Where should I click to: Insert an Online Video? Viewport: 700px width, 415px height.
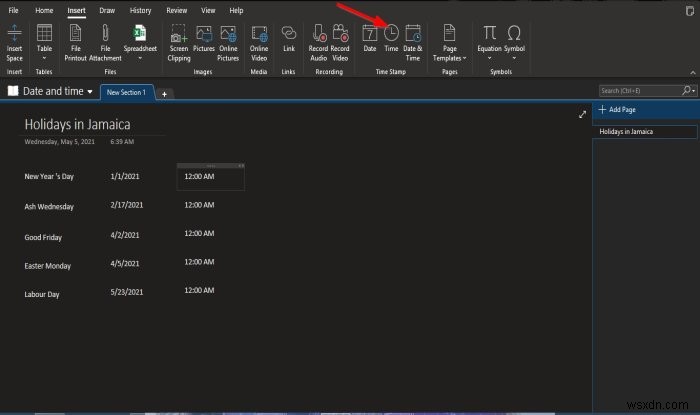coord(259,42)
